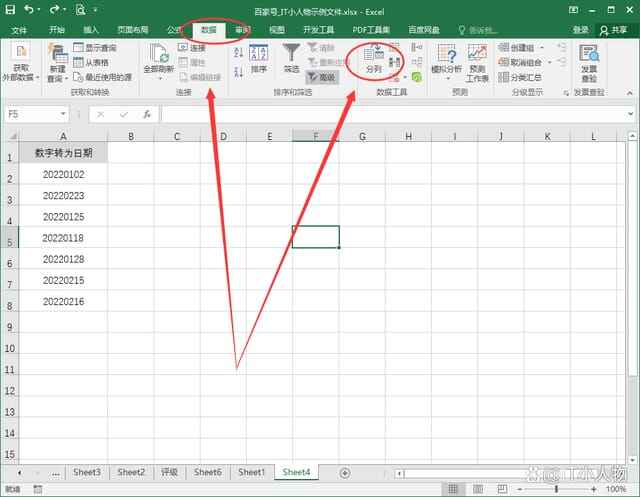Redo the last undone action
This screenshot has height=497, width=640.
[54, 9]
